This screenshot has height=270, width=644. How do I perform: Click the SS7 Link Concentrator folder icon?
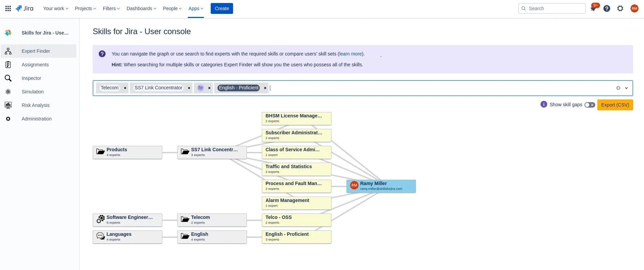pos(185,152)
